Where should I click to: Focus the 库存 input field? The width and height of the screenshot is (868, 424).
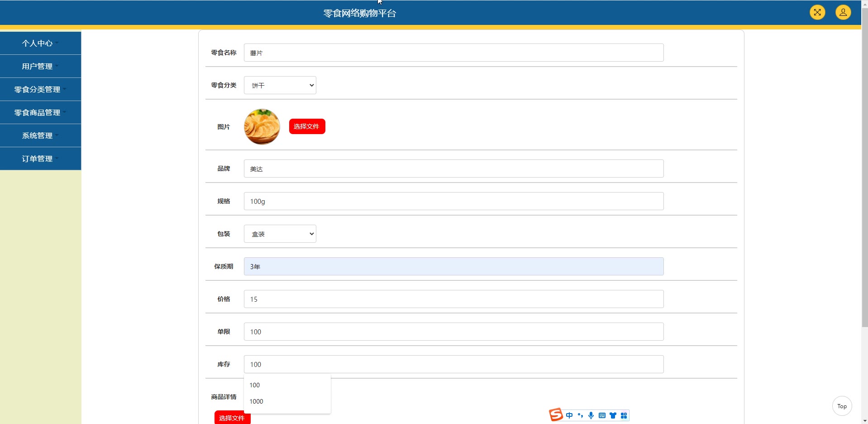click(x=454, y=364)
